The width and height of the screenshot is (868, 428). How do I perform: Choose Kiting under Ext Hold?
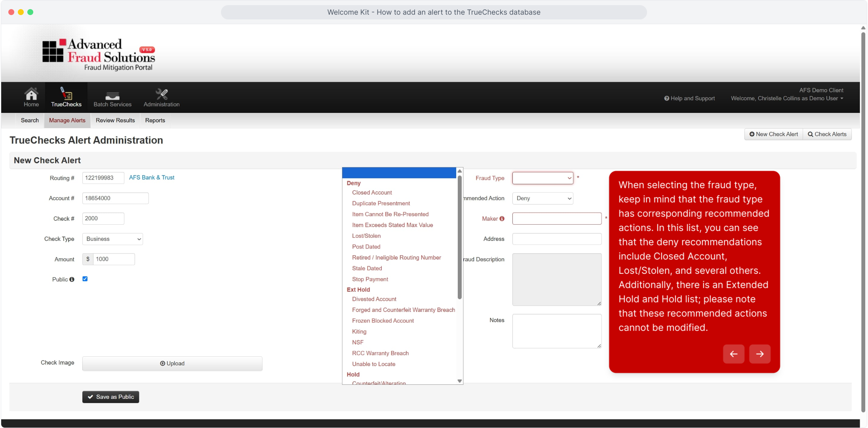coord(359,332)
